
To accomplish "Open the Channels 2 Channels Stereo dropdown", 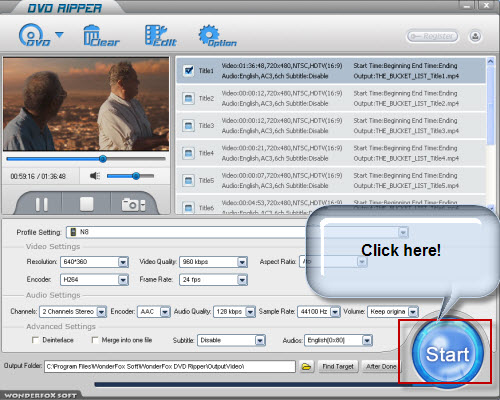I will coord(101,312).
